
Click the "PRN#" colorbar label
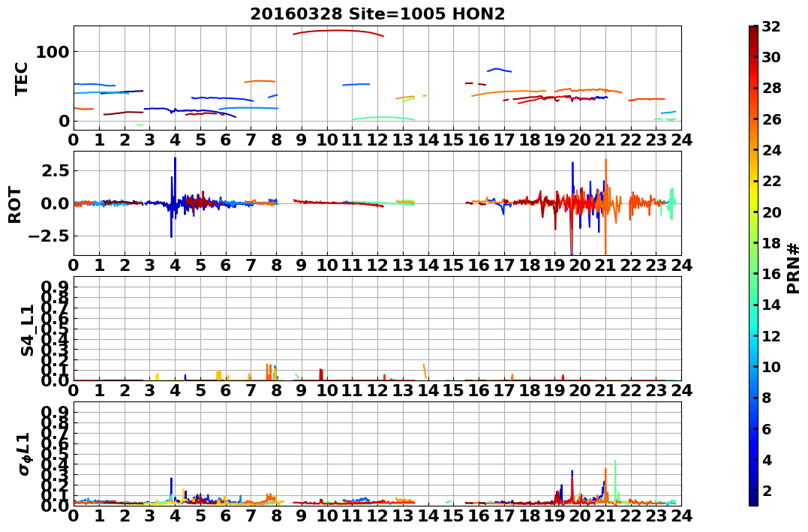tap(793, 268)
